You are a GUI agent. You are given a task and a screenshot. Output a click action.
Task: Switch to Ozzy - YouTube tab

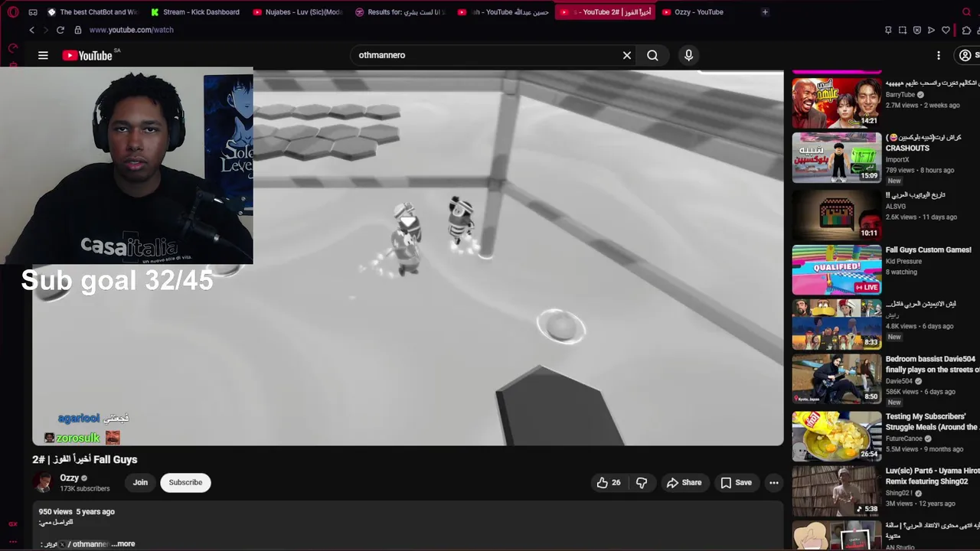[707, 12]
